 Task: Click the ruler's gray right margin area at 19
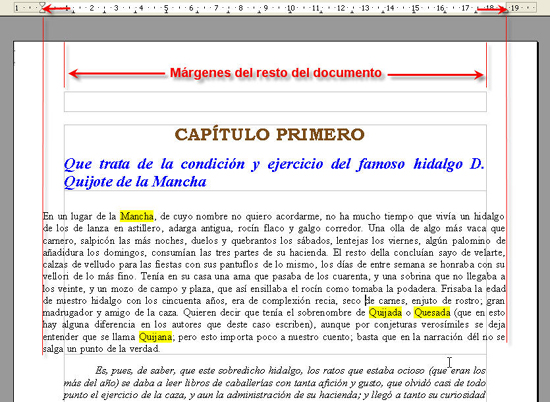[x=521, y=8]
